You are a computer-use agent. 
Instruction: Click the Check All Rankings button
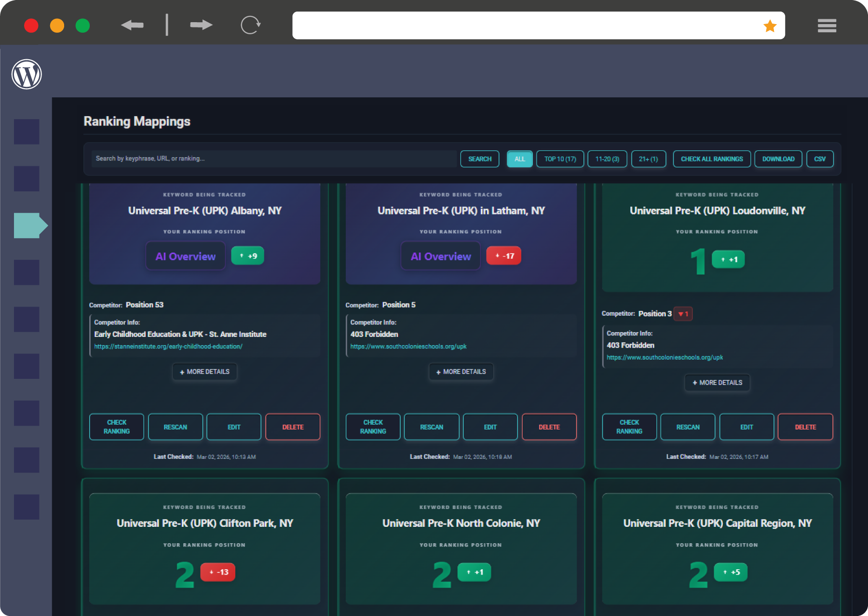pos(711,159)
